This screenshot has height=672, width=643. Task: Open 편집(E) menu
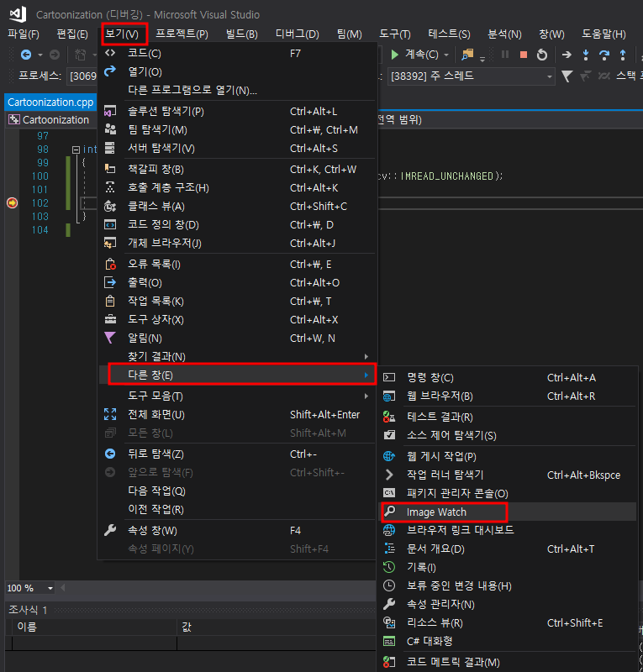72,34
